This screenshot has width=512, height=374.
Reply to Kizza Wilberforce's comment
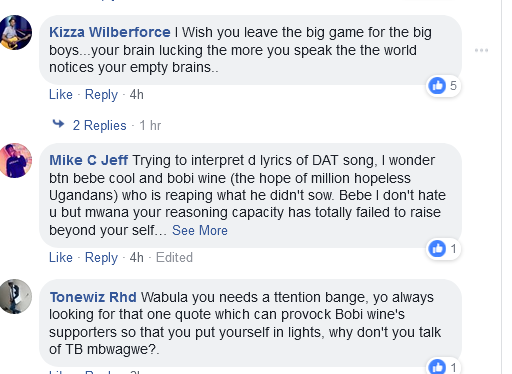tap(101, 95)
